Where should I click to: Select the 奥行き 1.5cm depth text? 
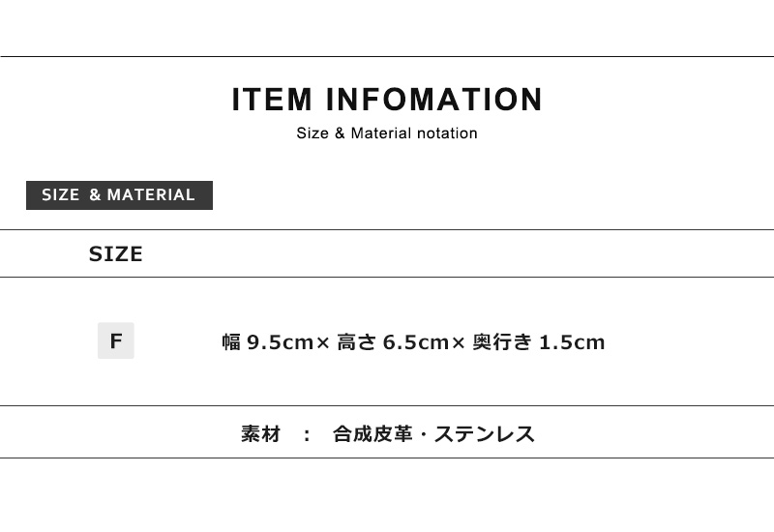tap(539, 342)
